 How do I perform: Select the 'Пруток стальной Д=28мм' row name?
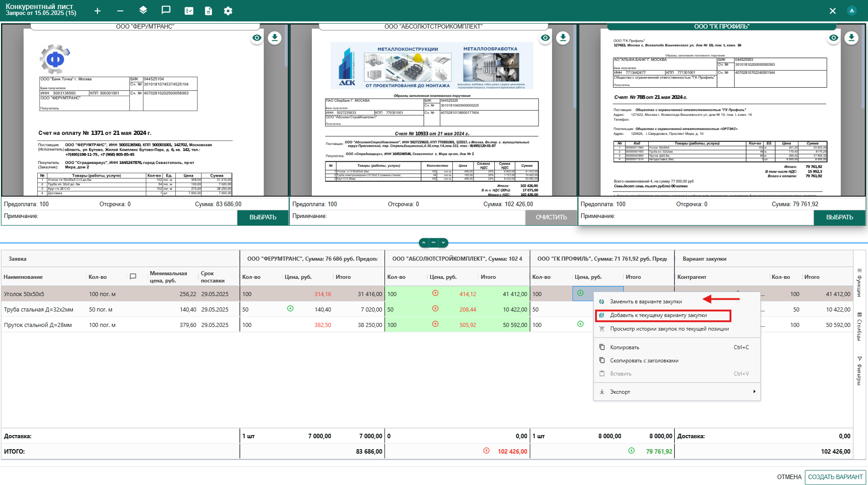(38, 325)
